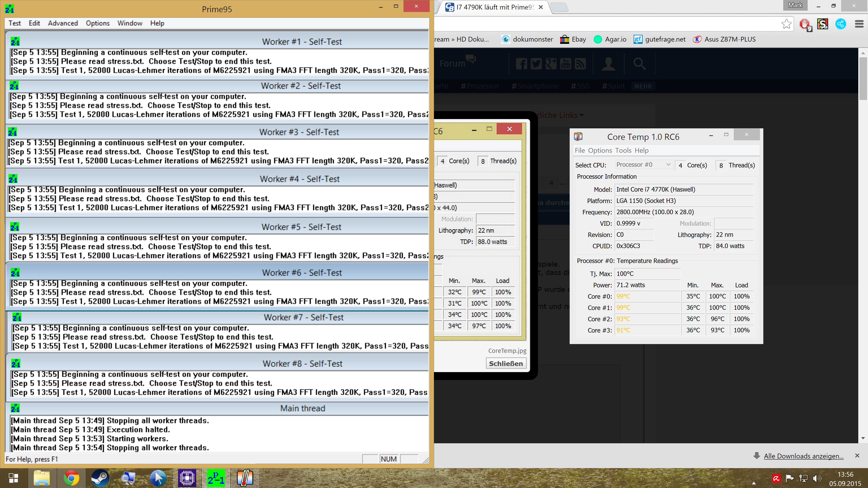
Task: Close the I7 4790K browser tab
Action: (x=540, y=7)
